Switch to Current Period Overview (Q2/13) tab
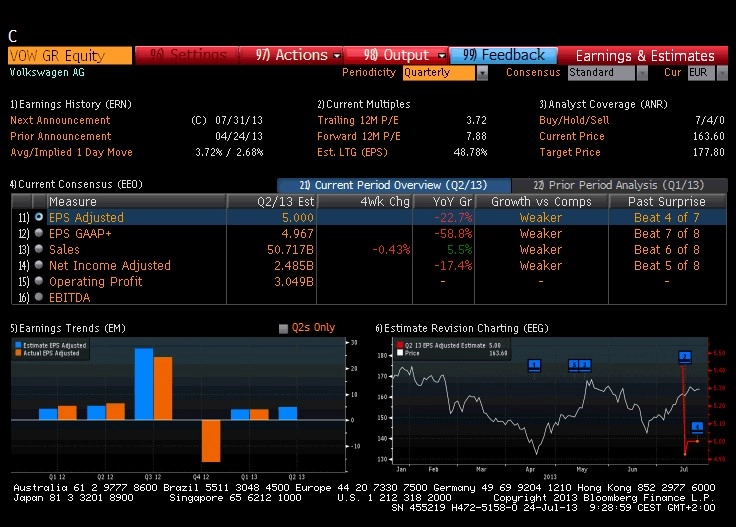 click(x=394, y=185)
